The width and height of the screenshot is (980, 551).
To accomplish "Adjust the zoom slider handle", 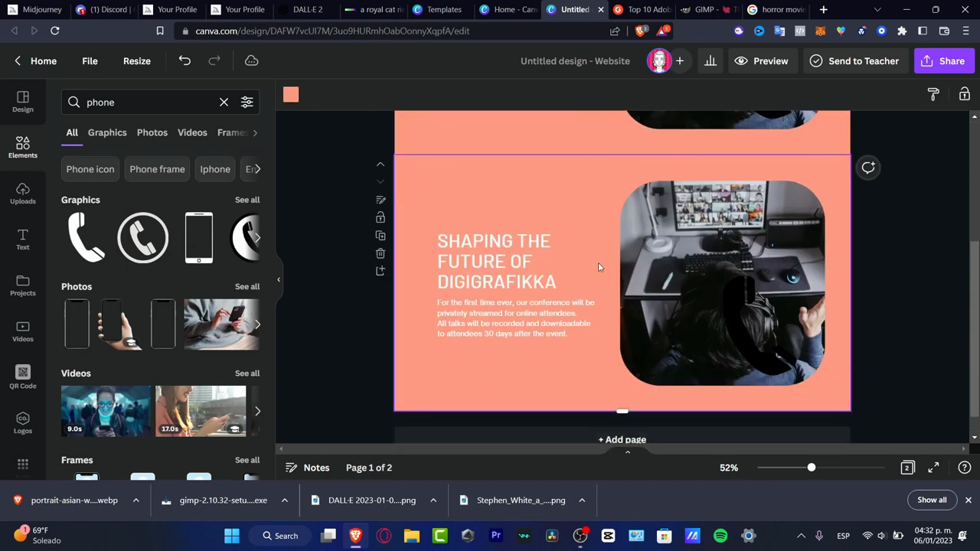I will coord(812,468).
